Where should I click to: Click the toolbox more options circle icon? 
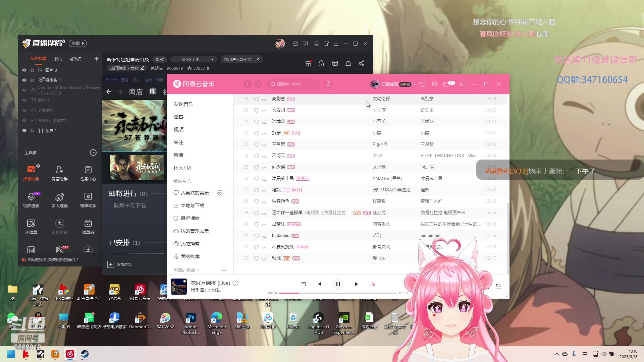(x=93, y=153)
